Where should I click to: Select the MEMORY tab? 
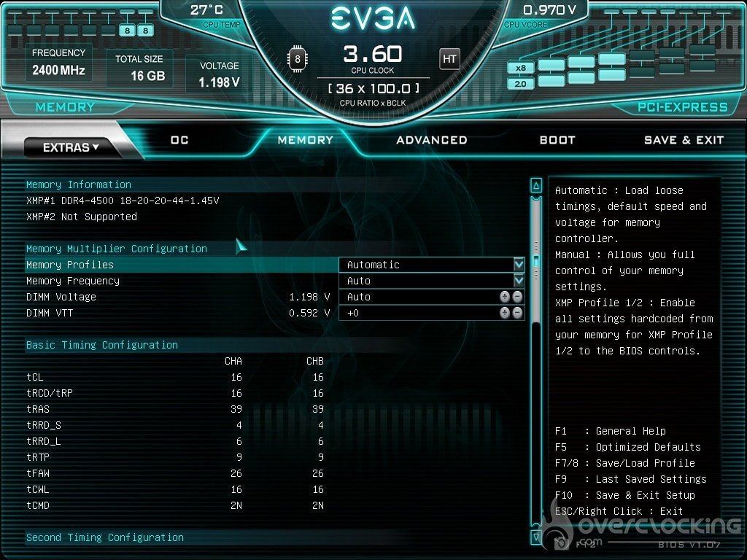pos(306,140)
